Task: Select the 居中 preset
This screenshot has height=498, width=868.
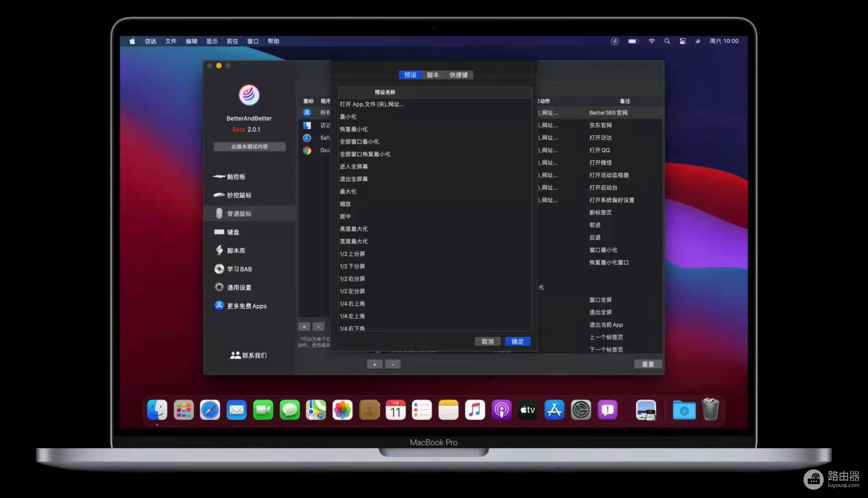Action: coord(435,216)
